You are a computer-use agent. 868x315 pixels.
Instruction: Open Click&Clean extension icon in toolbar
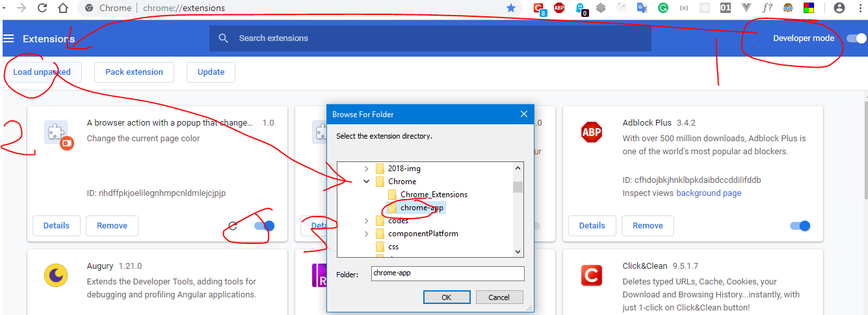(x=539, y=8)
